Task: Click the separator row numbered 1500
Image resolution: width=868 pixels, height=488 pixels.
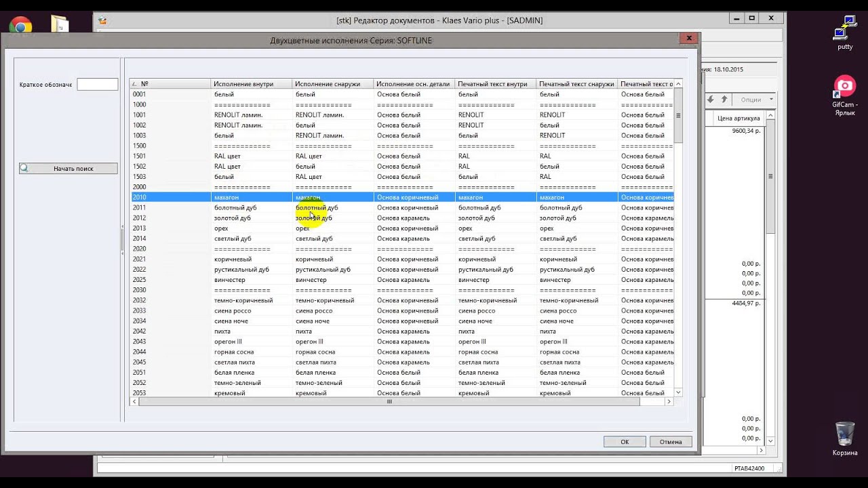Action: coord(402,146)
